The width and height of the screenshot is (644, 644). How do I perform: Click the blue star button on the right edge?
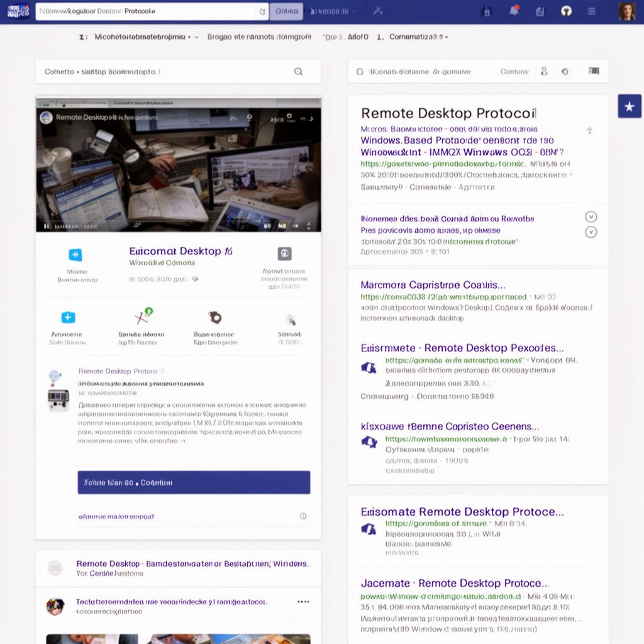pos(629,106)
